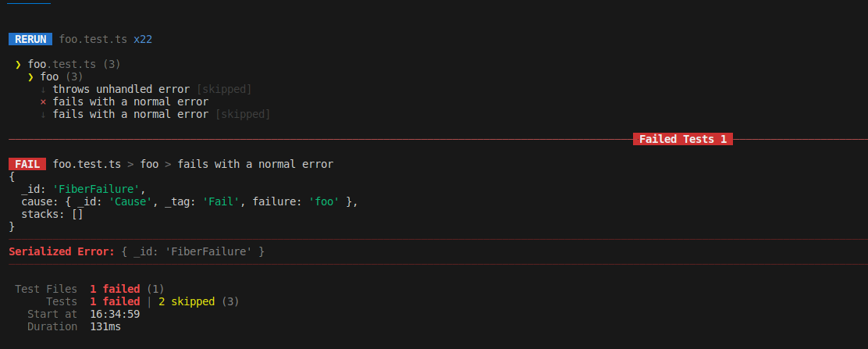Image resolution: width=868 pixels, height=349 pixels.
Task: Click the skipped label on the last test
Action: 243,114
